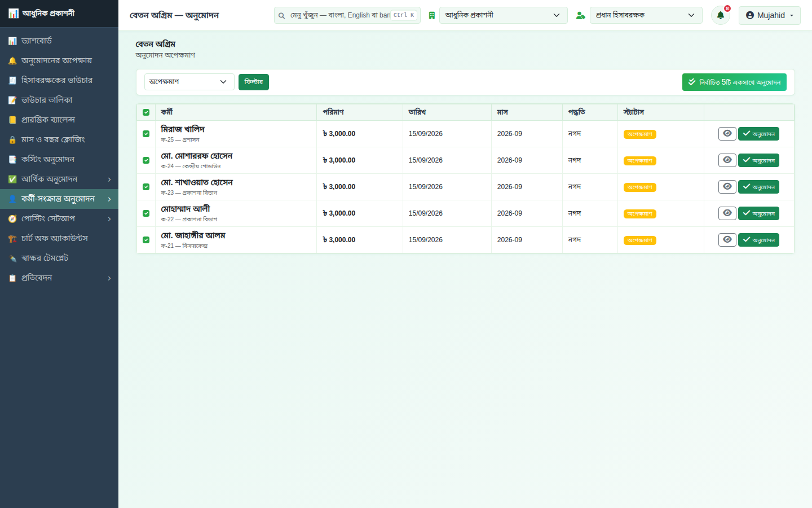Uncheck the checkbox for মো. শাখাওয়াত হোসেন
Viewport: 812px width, 508px height.
pyautogui.click(x=146, y=187)
